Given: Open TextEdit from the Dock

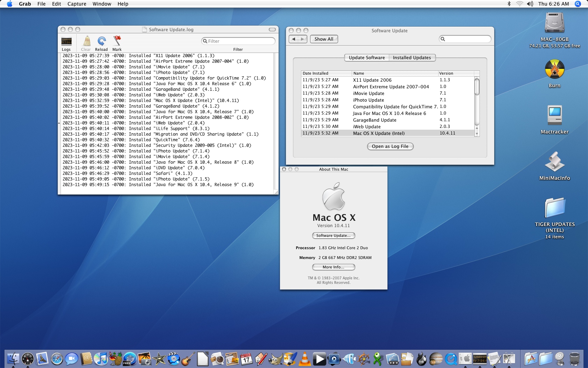Looking at the screenshot, I should 495,359.
